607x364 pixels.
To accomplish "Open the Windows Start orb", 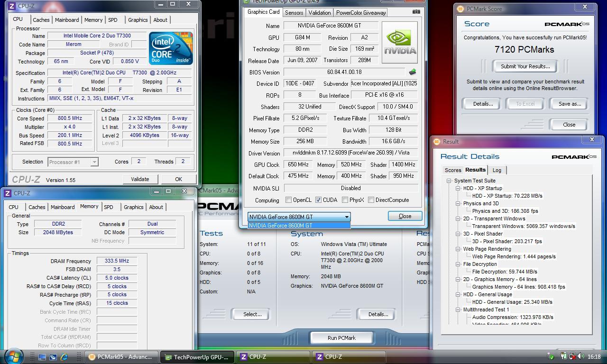I will [x=14, y=356].
